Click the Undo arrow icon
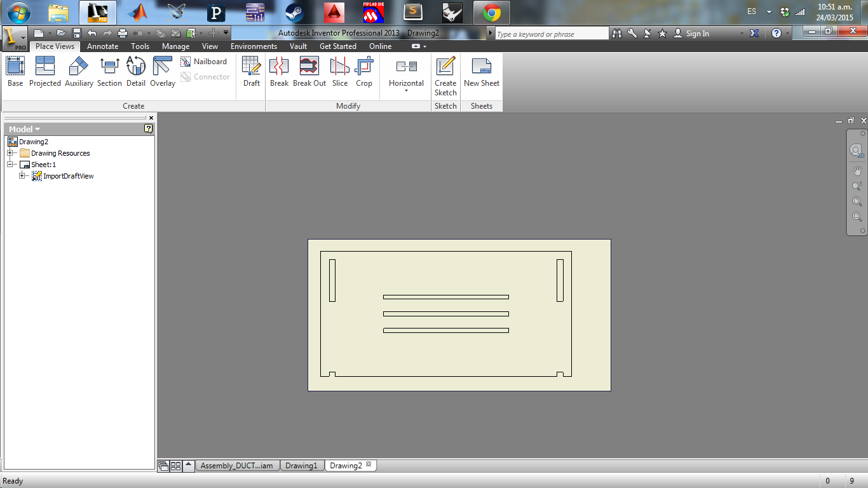 pos(92,33)
